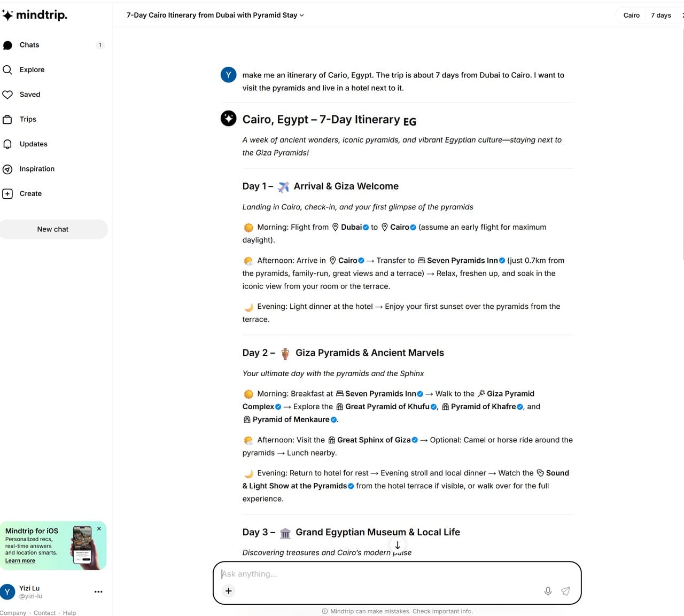Click the microphone voice input icon

548,591
